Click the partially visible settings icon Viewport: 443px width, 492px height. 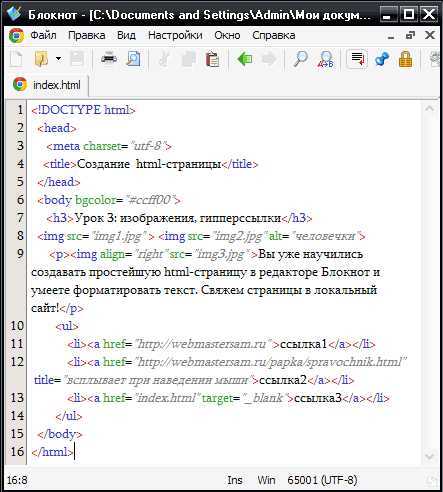[x=435, y=60]
